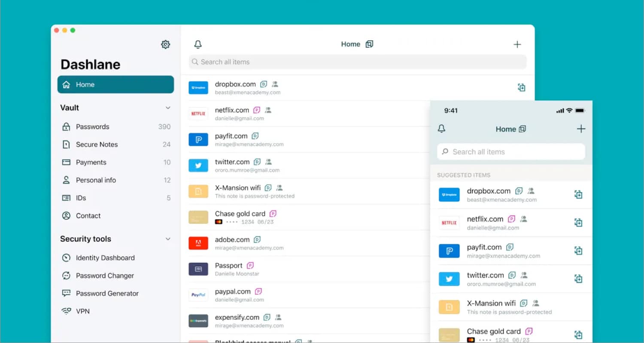Image resolution: width=644 pixels, height=343 pixels.
Task: Click Netflix logo in desktop list
Action: click(x=198, y=114)
